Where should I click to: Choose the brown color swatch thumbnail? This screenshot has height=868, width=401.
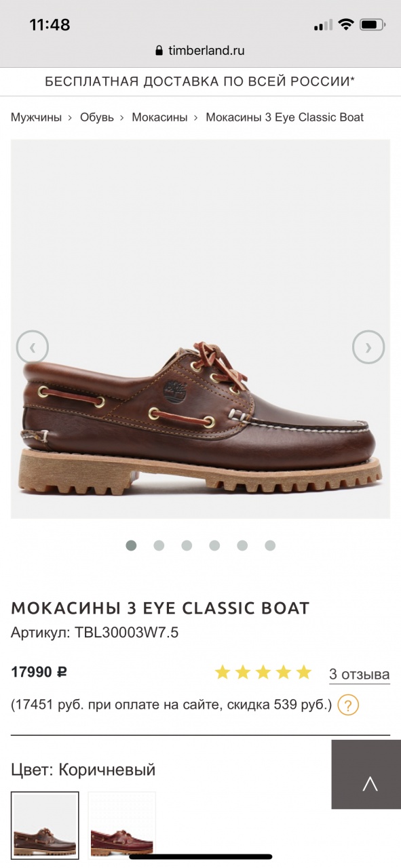point(45,825)
